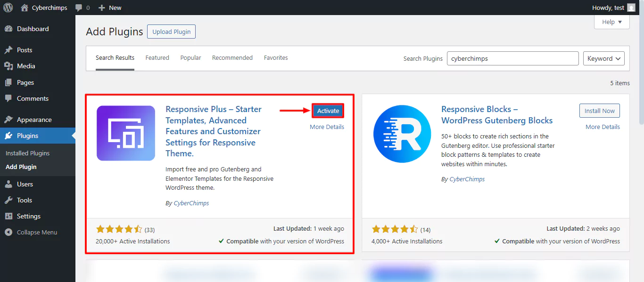Click the Media icon in sidebar
644x282 pixels.
[8, 66]
